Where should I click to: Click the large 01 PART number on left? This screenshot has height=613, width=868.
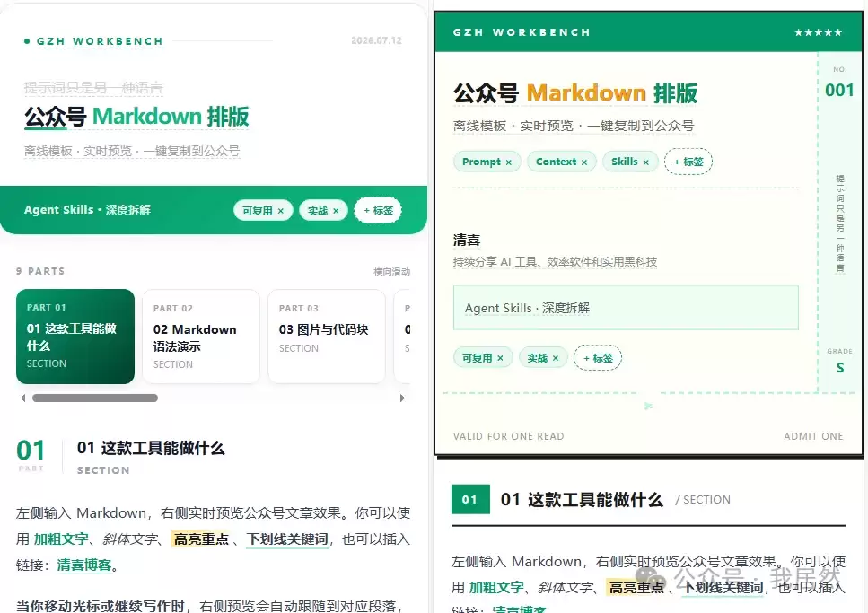coord(31,451)
